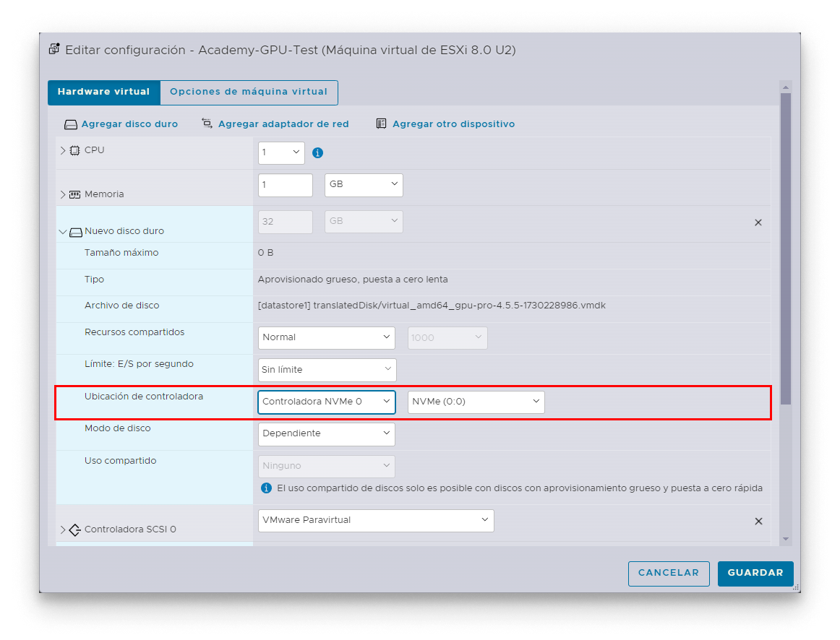Click the VM icon in the dialog title
This screenshot has width=840, height=640.
53,48
